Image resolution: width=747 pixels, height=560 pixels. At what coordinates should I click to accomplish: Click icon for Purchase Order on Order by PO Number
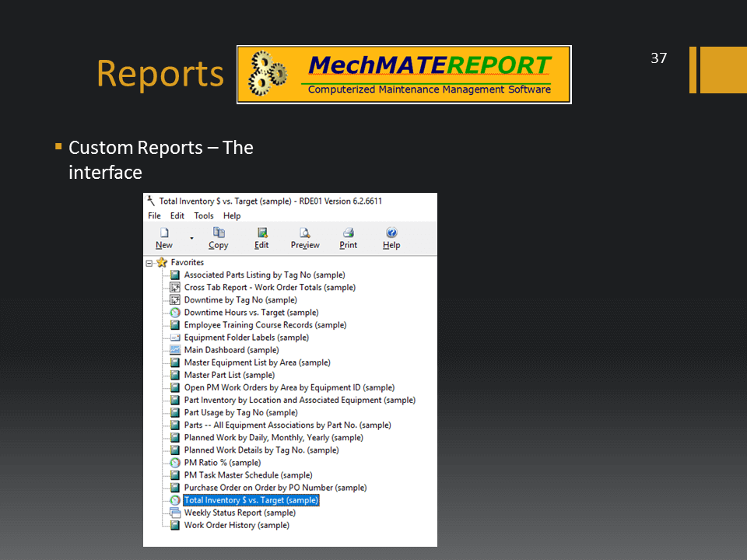pos(175,488)
